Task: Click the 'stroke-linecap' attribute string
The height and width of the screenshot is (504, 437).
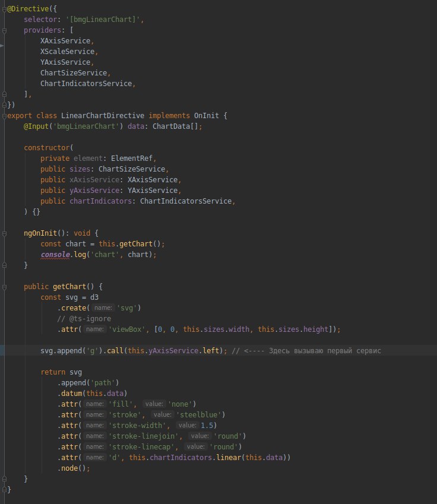Action: [x=141, y=447]
